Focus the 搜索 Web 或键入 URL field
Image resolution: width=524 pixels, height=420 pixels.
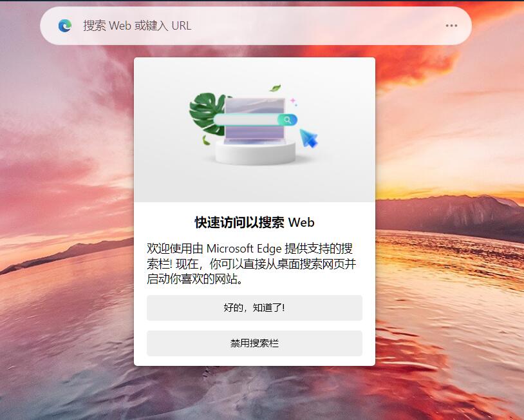(256, 26)
